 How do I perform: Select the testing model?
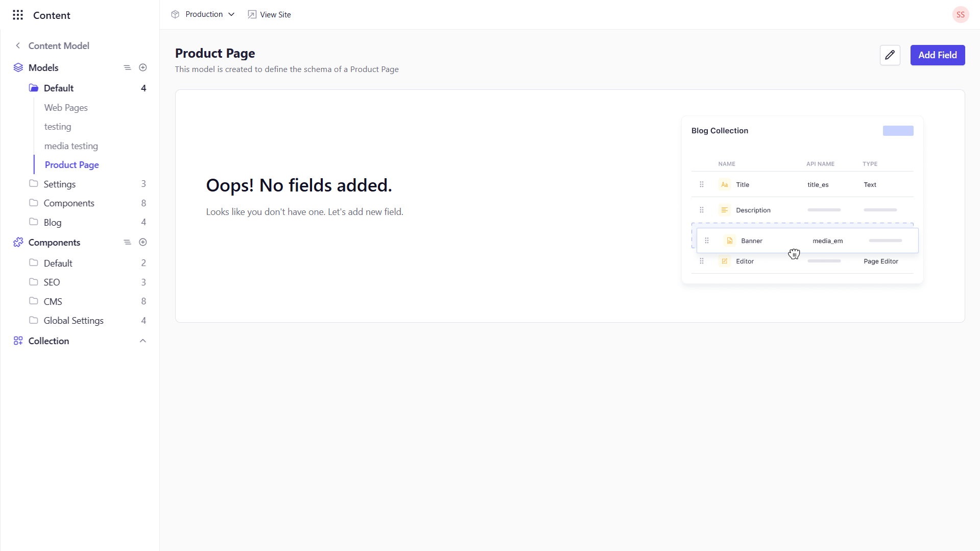(58, 126)
